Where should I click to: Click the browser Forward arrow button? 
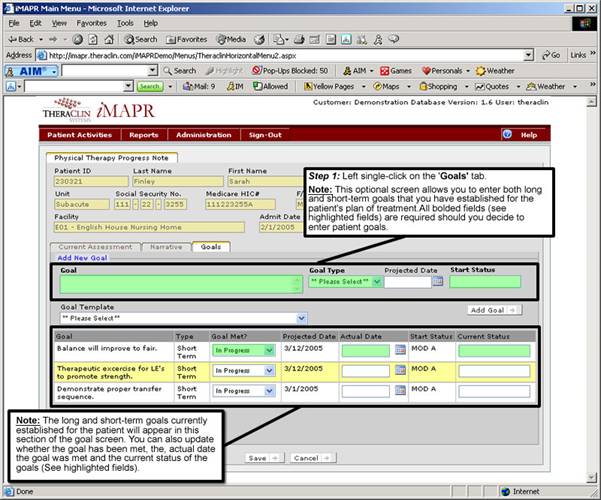53,39
